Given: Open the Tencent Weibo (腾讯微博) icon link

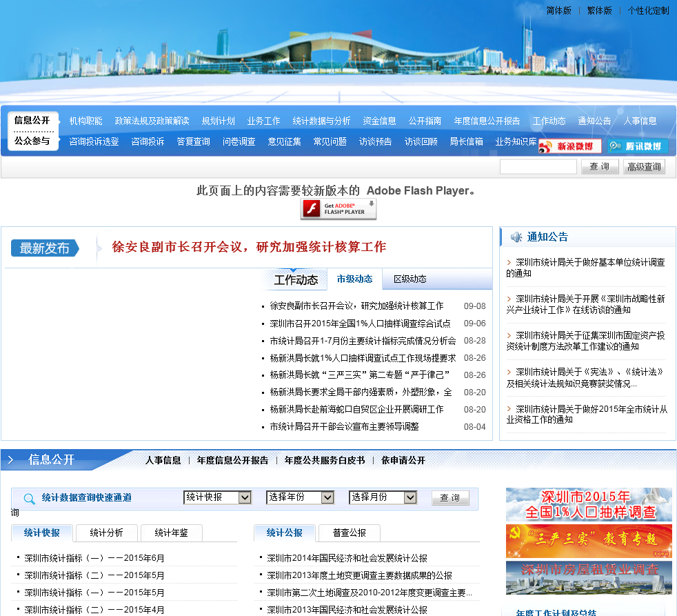Looking at the screenshot, I should 638,146.
